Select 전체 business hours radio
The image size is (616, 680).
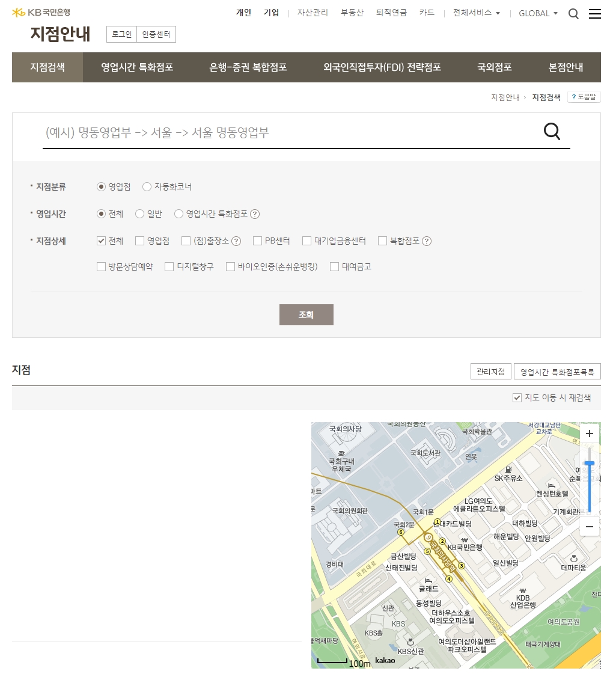[101, 214]
